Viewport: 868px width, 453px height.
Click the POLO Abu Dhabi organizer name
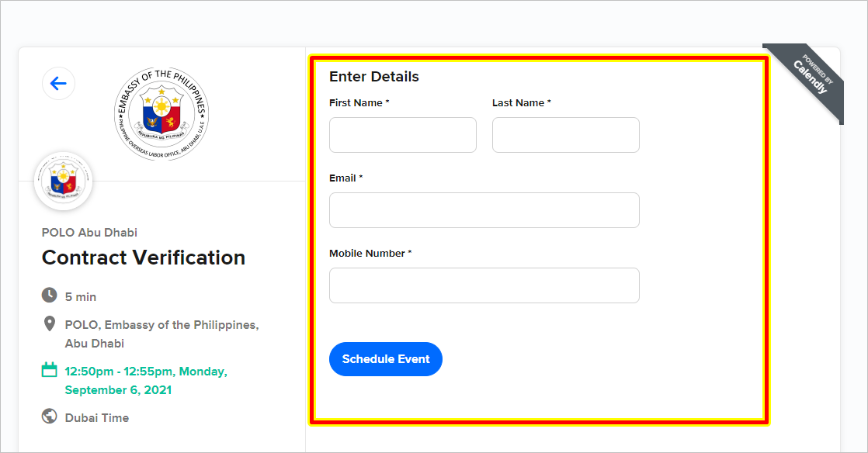[x=90, y=232]
